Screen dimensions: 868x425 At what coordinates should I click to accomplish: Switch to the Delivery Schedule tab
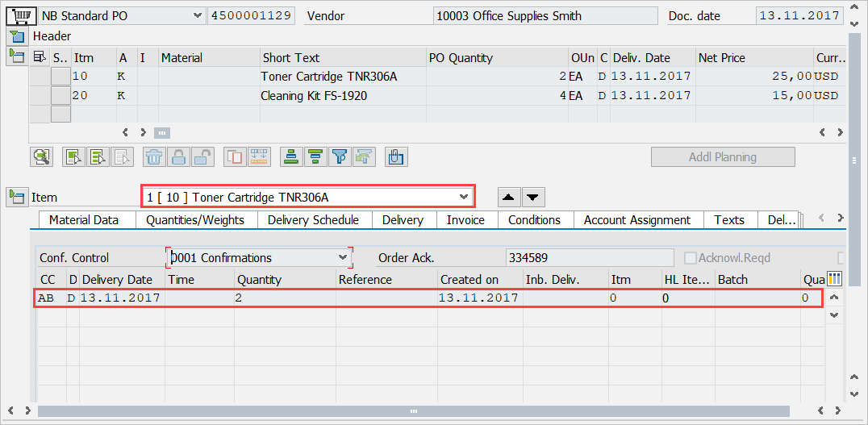click(313, 220)
